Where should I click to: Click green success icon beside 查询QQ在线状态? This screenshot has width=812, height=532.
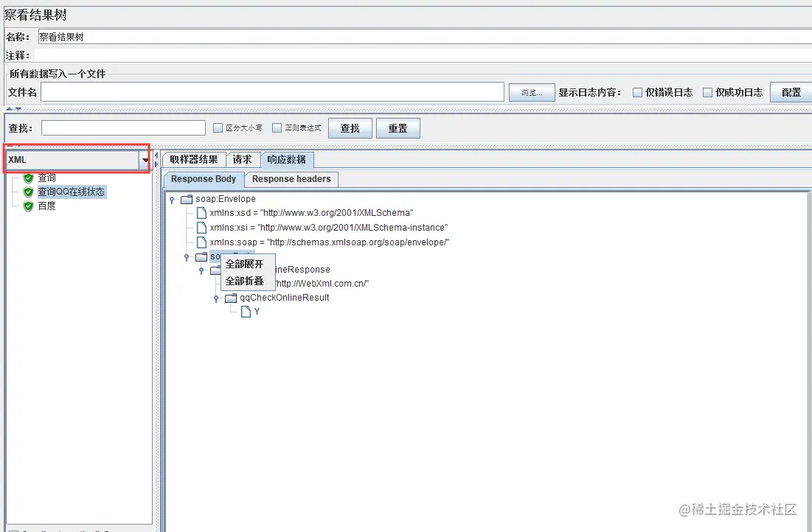coord(29,192)
